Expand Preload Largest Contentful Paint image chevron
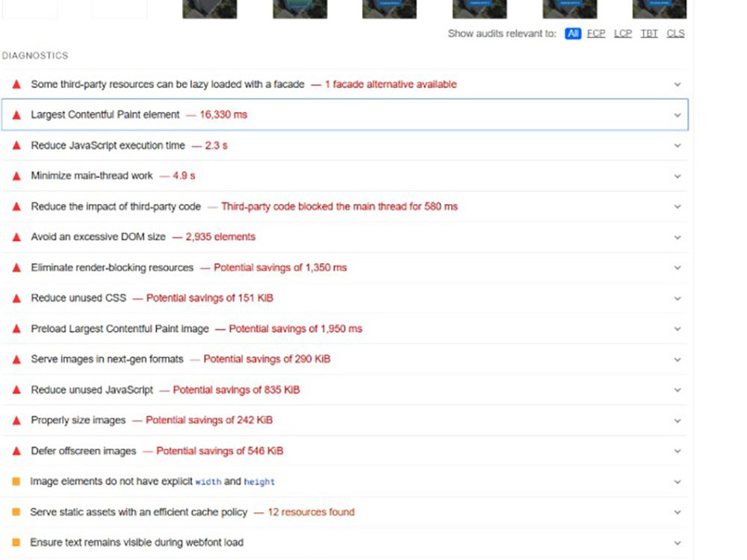747x560 pixels. (677, 329)
